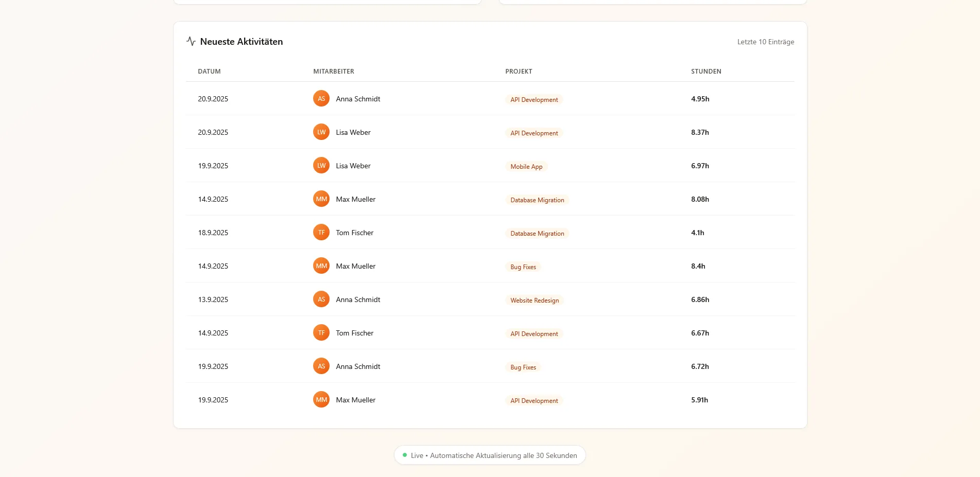Click the MM avatar in the 8.08h row
This screenshot has width=980, height=477.
click(321, 199)
